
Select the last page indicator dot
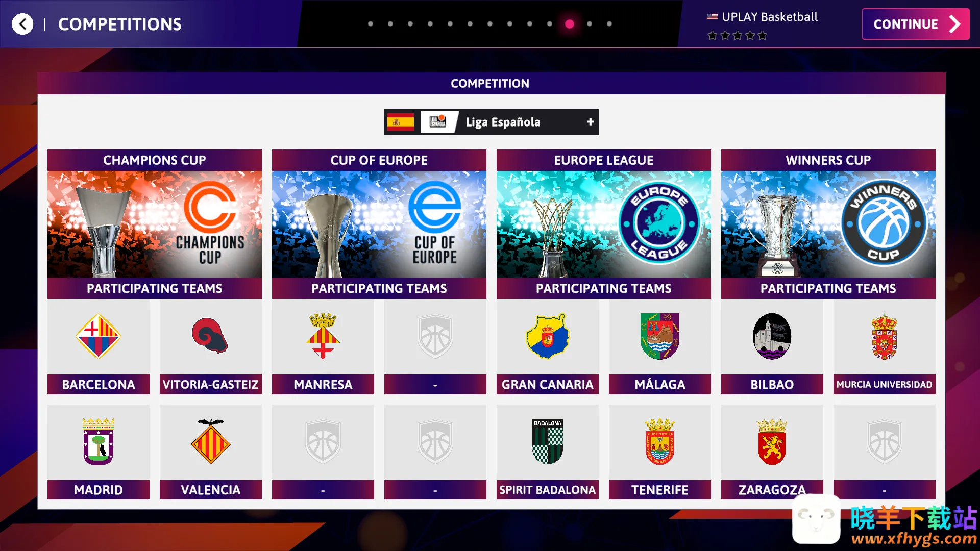pos(609,24)
